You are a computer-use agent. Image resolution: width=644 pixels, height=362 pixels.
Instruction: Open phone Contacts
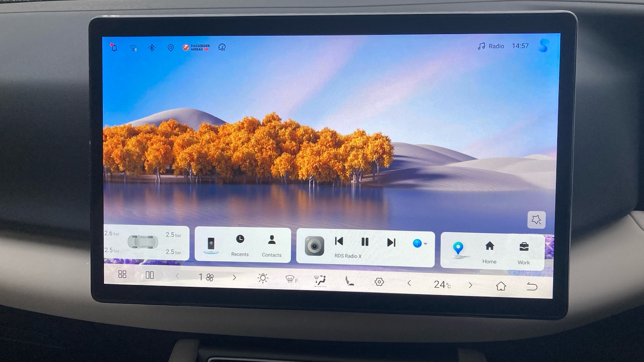[272, 245]
